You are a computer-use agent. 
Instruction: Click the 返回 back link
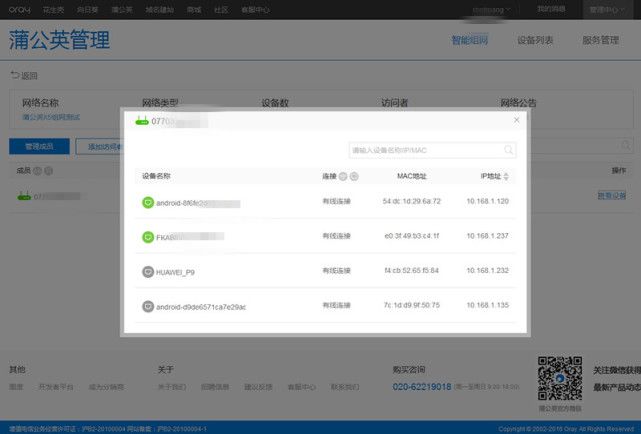24,76
